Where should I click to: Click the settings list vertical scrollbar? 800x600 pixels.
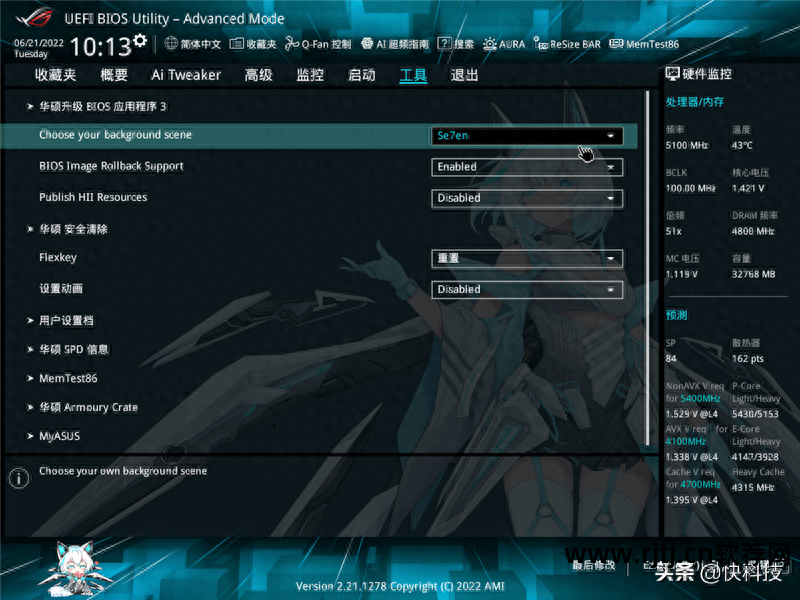coord(647,268)
